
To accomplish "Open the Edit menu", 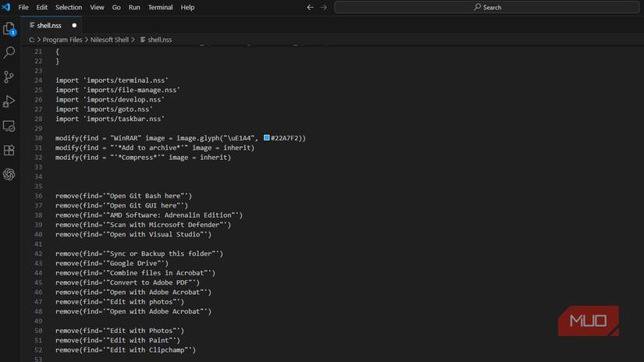I will 41,7.
